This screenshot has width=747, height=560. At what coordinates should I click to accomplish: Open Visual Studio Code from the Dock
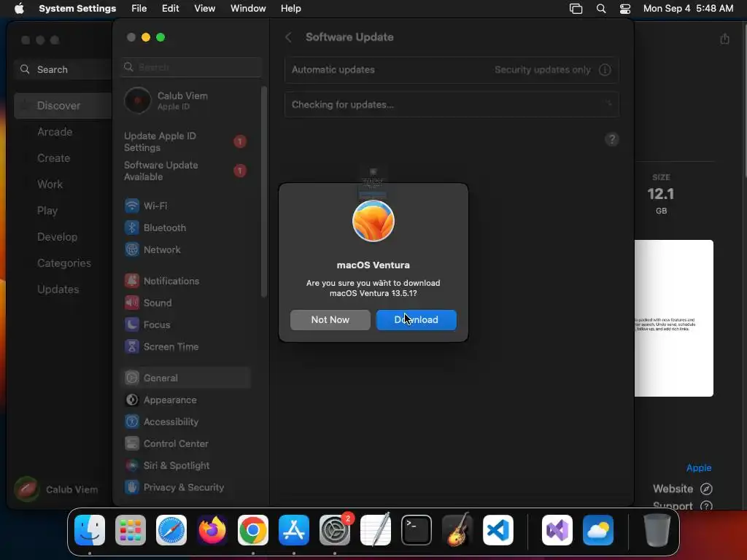(498, 530)
